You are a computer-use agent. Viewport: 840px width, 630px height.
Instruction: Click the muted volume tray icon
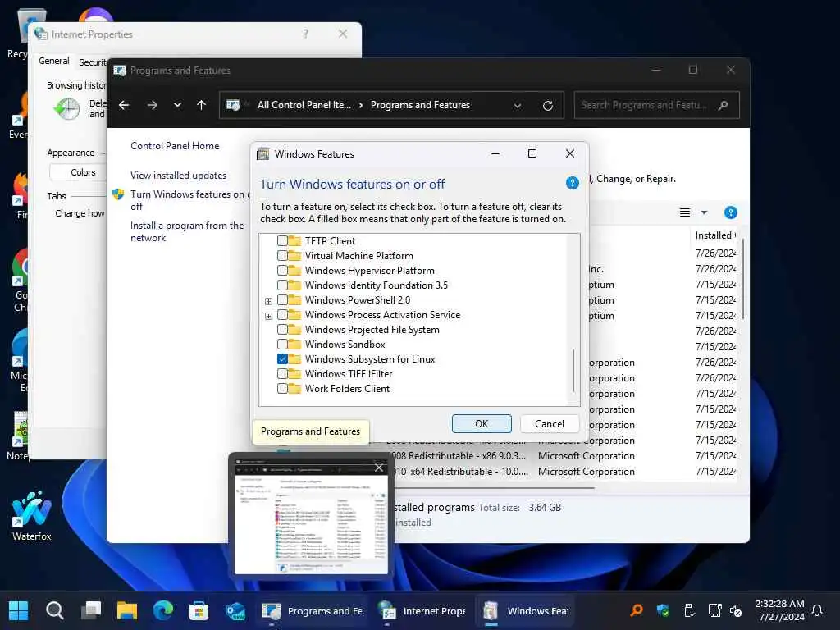(736, 610)
